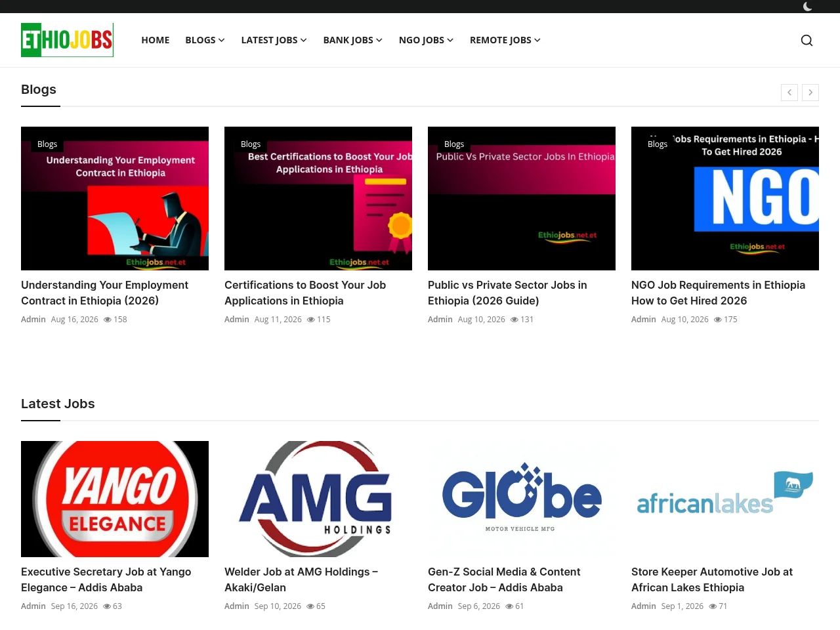Open the Globe Motor Vehicle logo thumbnail

522,499
